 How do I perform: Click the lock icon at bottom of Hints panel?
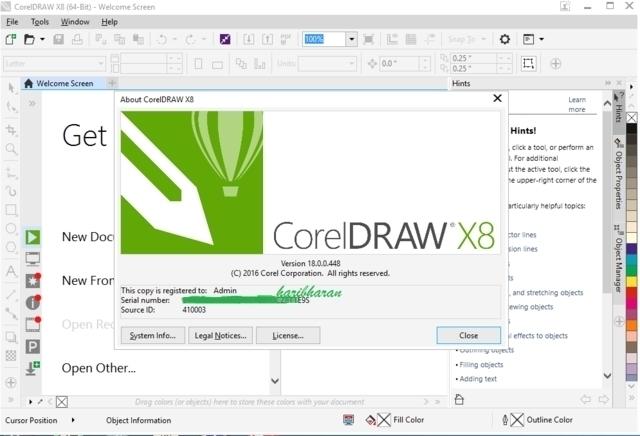tap(459, 399)
